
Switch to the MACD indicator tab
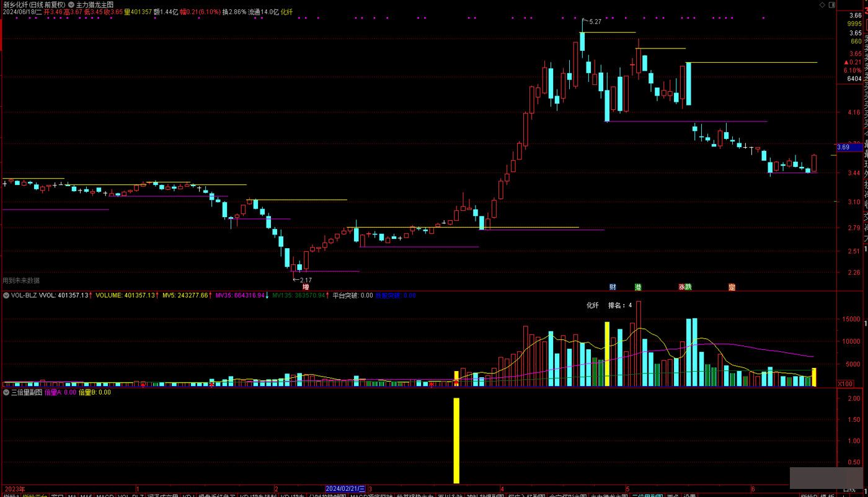[x=105, y=495]
